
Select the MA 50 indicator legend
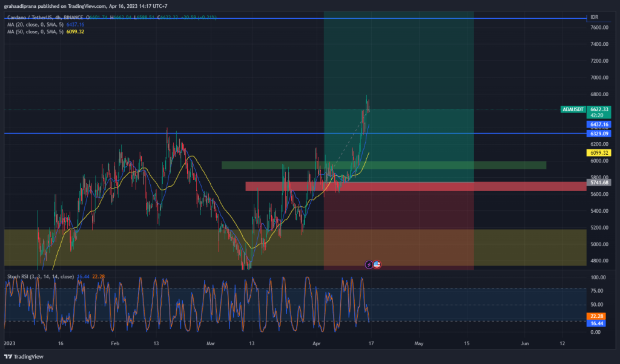tap(45, 31)
